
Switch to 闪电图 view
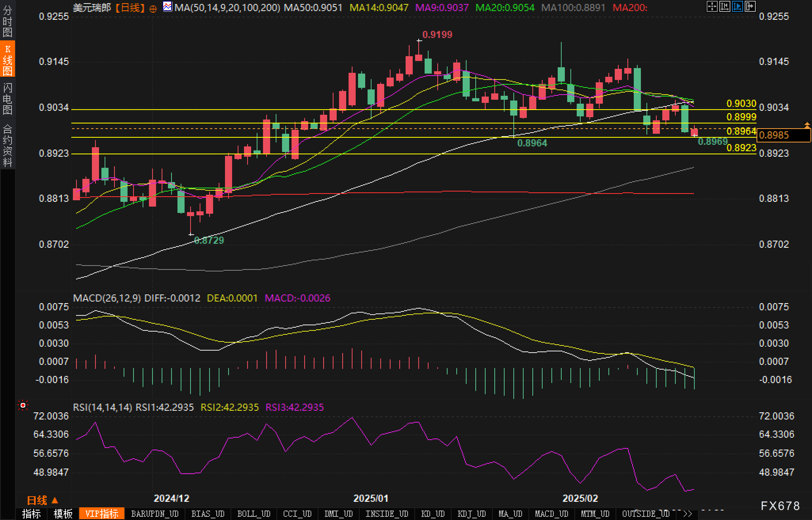pos(7,98)
